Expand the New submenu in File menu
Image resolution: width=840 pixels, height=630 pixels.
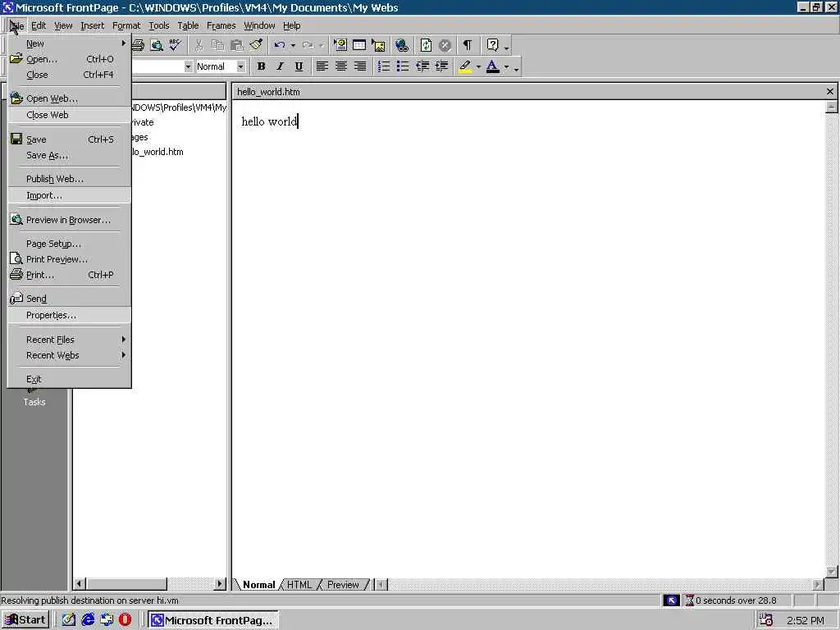[x=70, y=43]
